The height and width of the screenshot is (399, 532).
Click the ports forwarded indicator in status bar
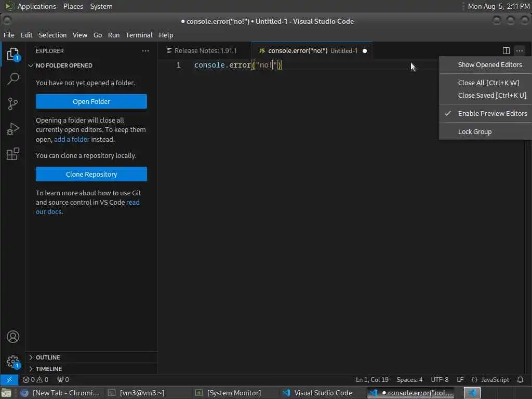63,380
